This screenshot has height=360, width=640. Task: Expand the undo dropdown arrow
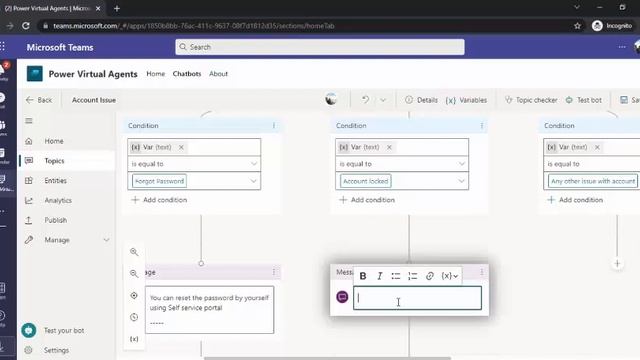pos(383,100)
